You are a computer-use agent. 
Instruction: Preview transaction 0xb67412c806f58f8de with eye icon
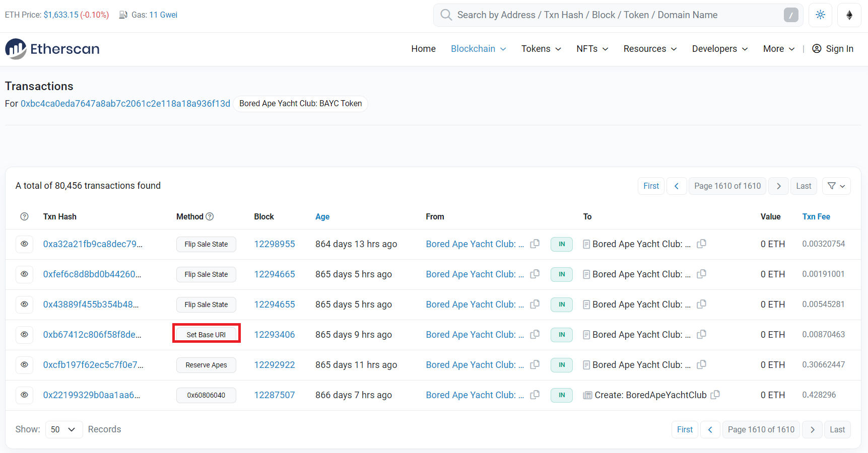pos(24,334)
